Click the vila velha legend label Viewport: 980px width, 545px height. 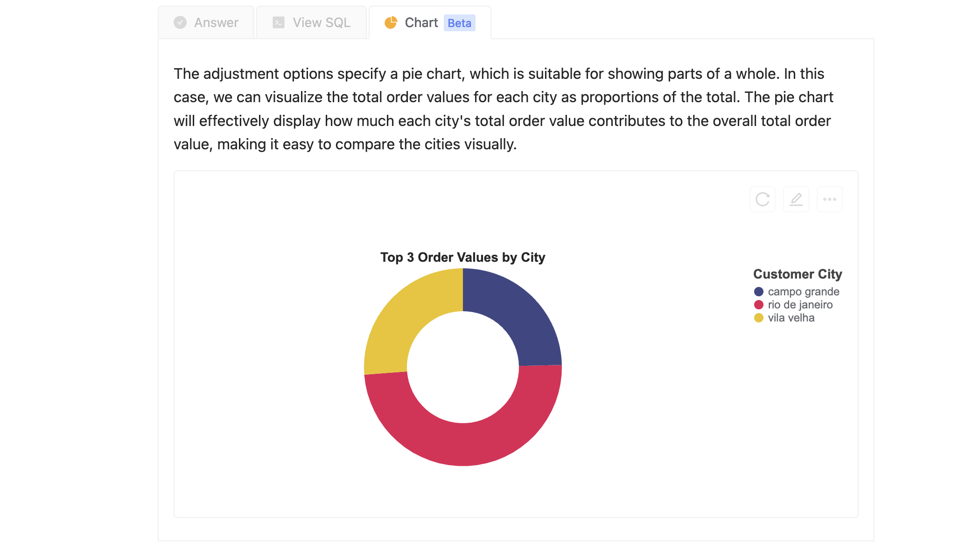tap(791, 318)
